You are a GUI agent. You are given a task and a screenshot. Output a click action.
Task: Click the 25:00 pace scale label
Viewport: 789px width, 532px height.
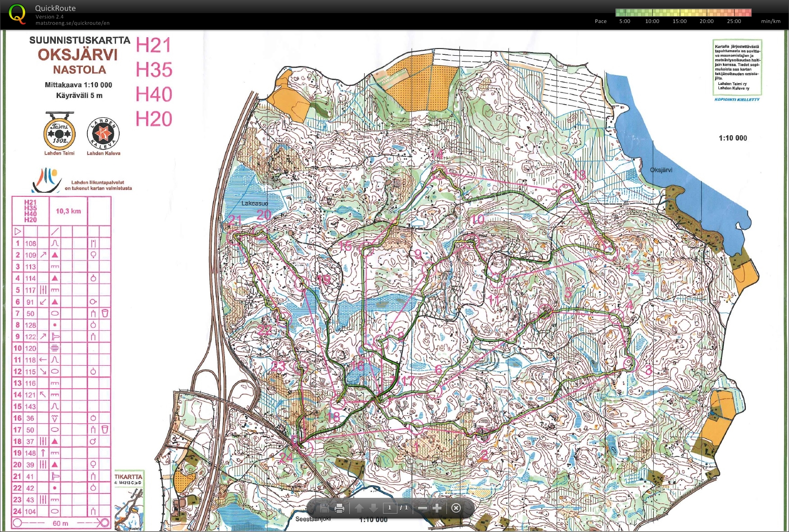[x=734, y=21]
